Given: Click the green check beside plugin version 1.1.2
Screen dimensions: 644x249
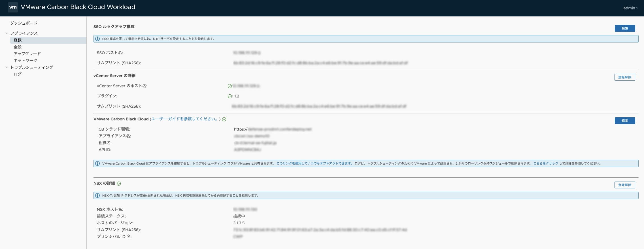Looking at the screenshot, I should 230,96.
